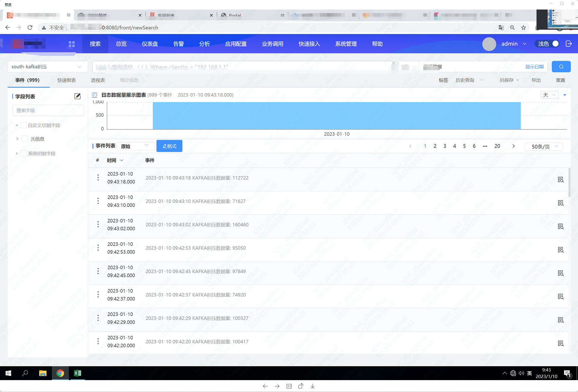Click the blue histogram bar for 2023-01-10
Screen dimensions: 578x392
coord(337,116)
